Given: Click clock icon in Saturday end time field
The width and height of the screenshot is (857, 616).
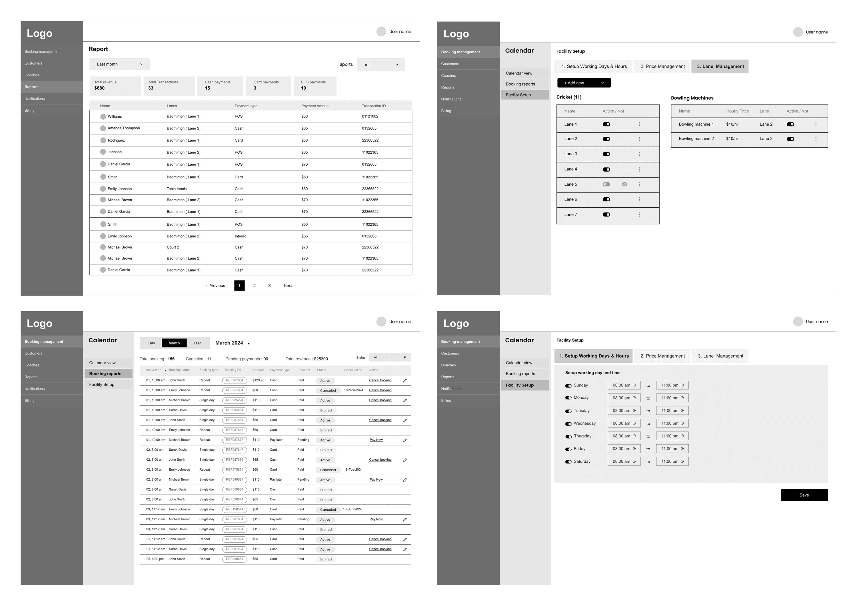Looking at the screenshot, I should 682,461.
